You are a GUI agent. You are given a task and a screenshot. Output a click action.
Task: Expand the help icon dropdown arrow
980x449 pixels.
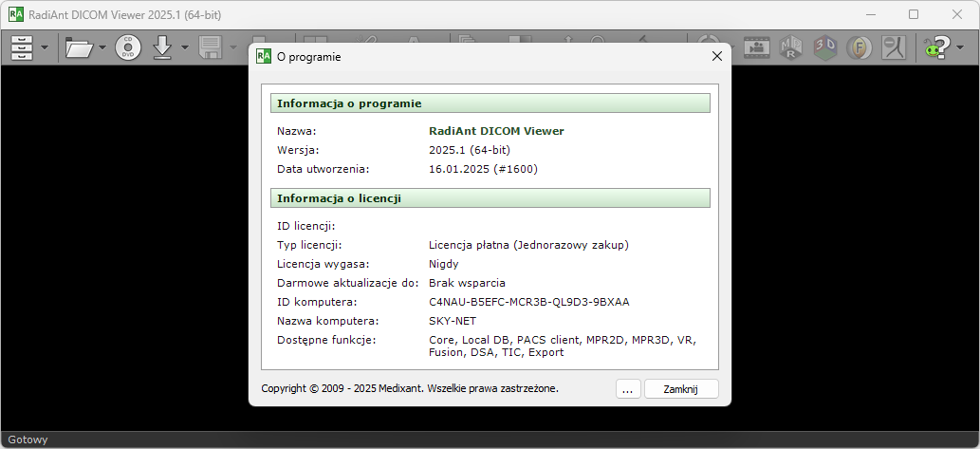(x=960, y=47)
